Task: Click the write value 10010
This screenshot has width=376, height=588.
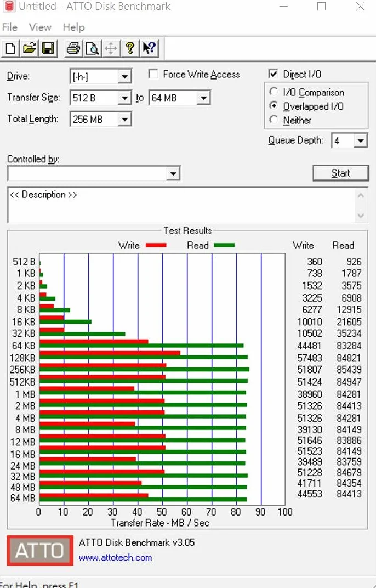Action: click(310, 322)
